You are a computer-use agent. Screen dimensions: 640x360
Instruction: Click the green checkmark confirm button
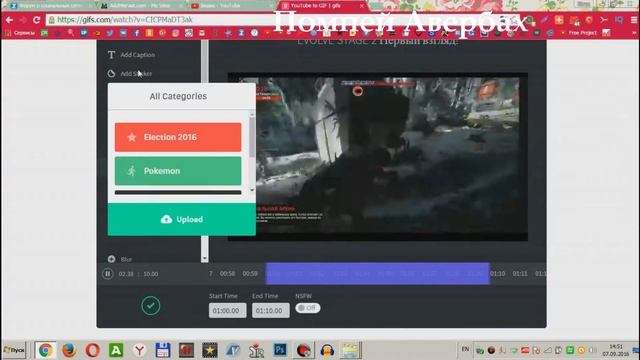tap(151, 305)
